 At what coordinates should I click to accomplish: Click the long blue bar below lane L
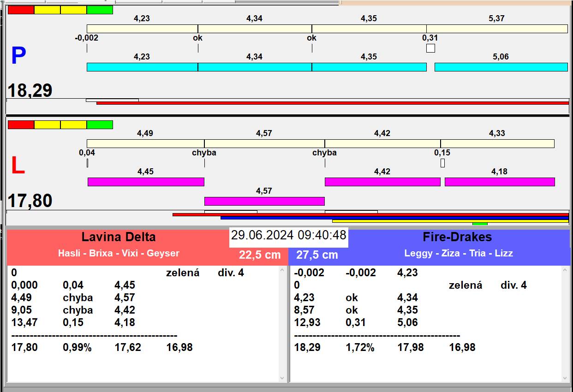point(394,218)
